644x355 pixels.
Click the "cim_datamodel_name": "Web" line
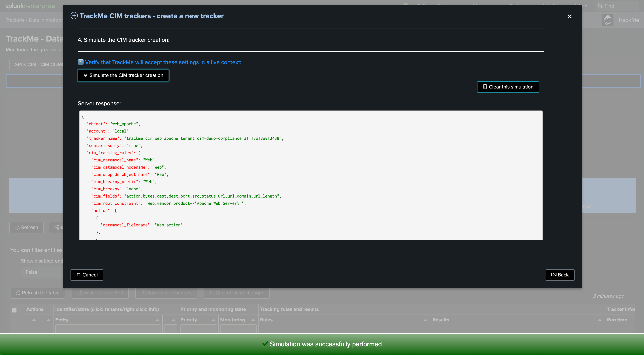[x=124, y=160]
